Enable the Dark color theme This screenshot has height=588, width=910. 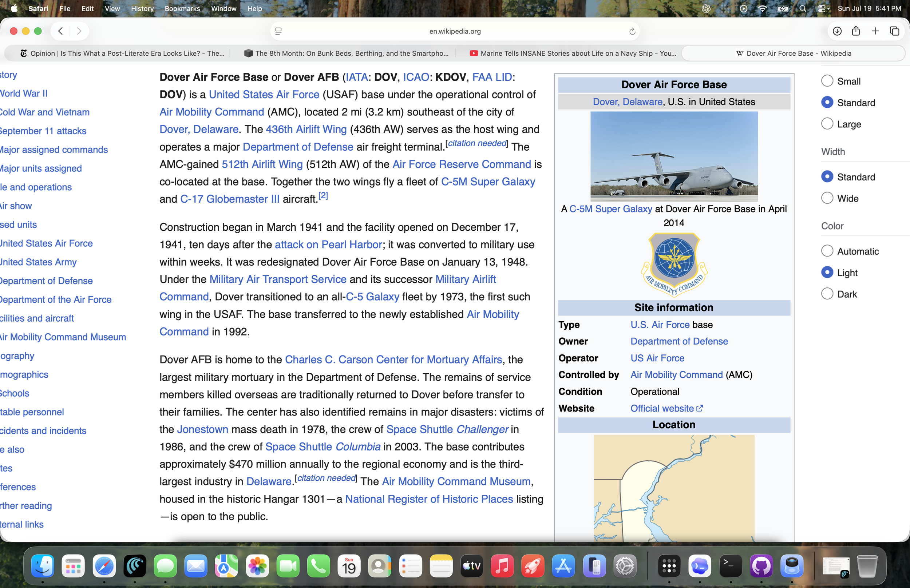[x=827, y=294]
